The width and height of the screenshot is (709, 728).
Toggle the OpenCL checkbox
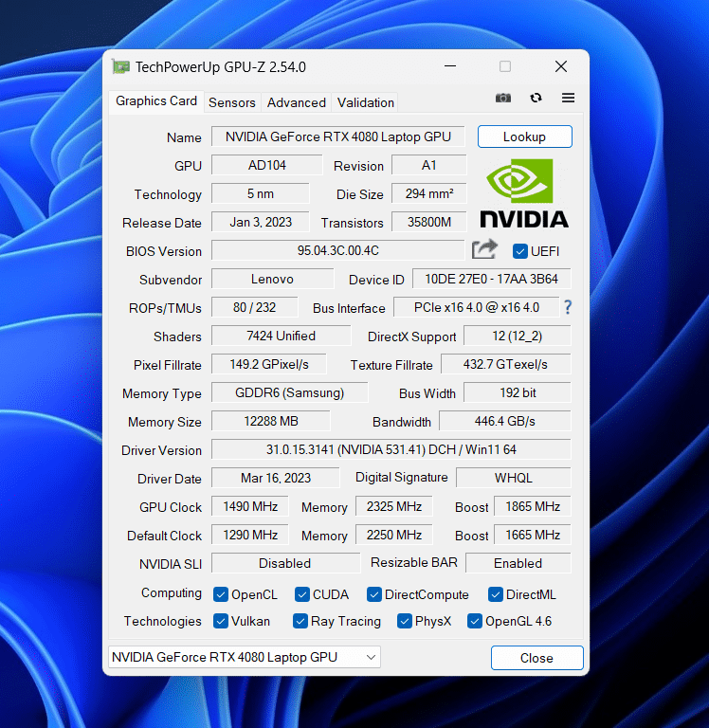221,594
